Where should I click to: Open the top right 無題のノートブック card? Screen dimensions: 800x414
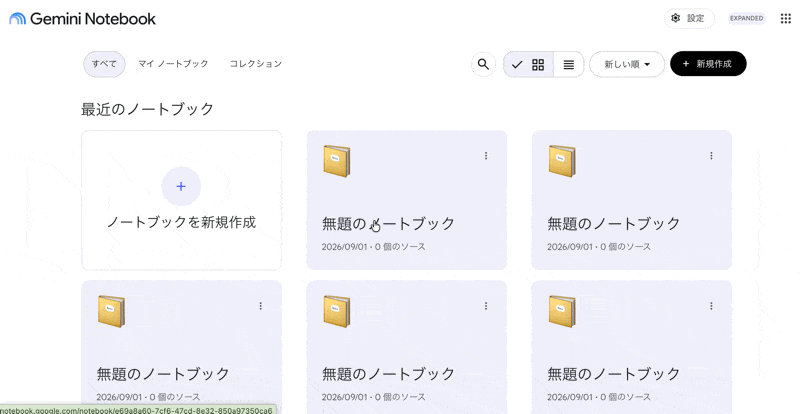632,200
